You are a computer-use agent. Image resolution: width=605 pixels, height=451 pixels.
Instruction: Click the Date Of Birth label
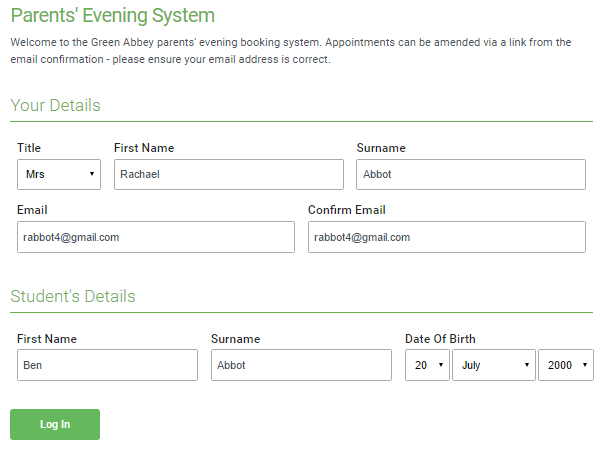coord(440,339)
